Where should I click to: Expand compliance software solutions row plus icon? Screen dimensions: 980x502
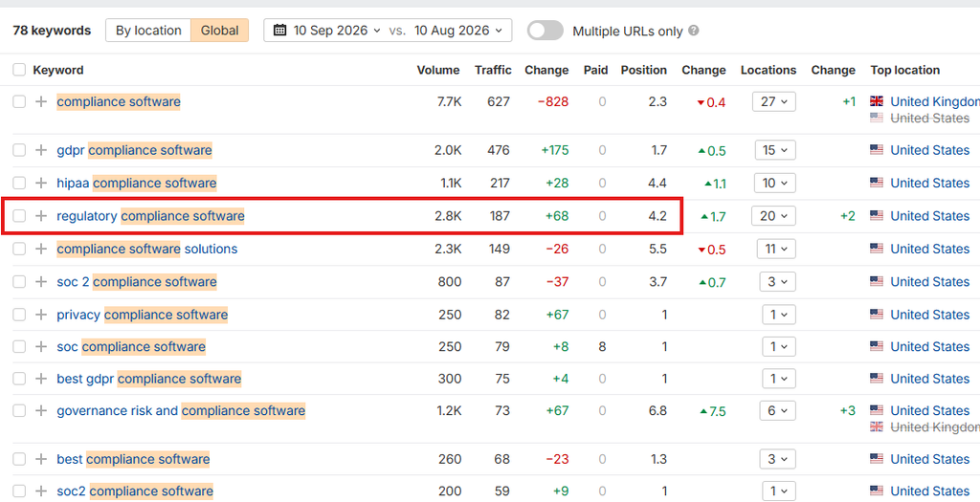tap(41, 250)
